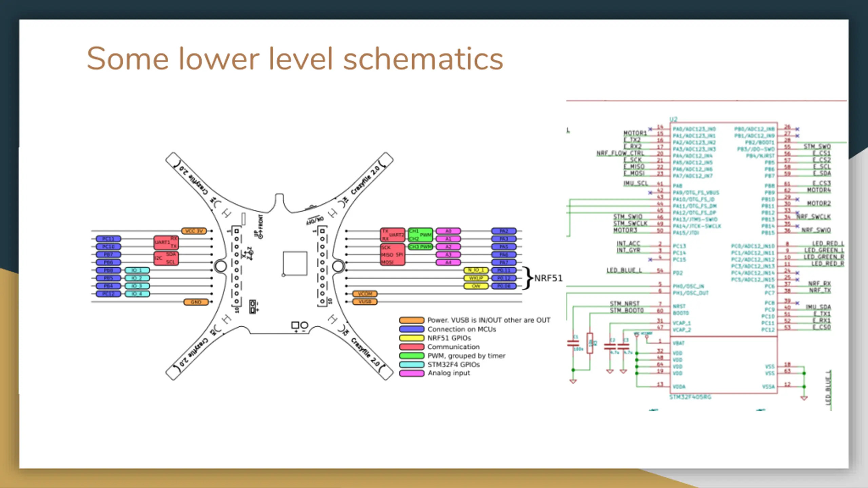Click the red SPI SCK MISO MOSI block
Viewport: 868px width, 488px height.
pos(393,255)
